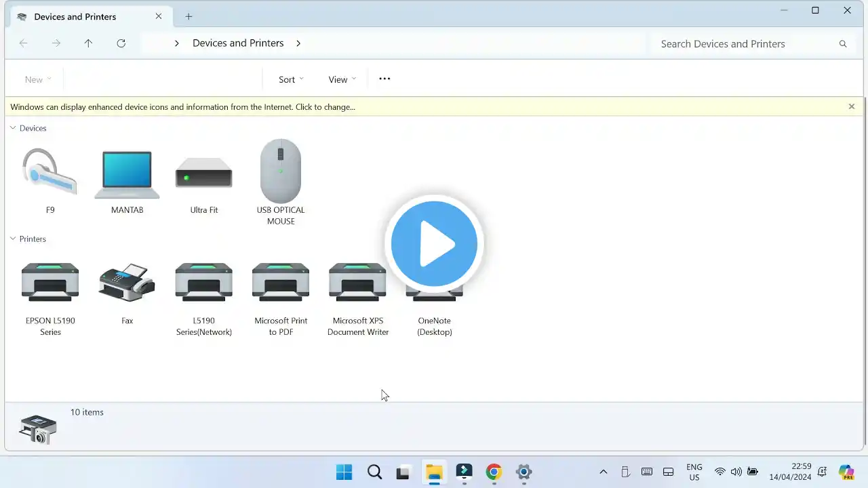Open the See more options menu
Screen dimensions: 868x488
pos(384,79)
